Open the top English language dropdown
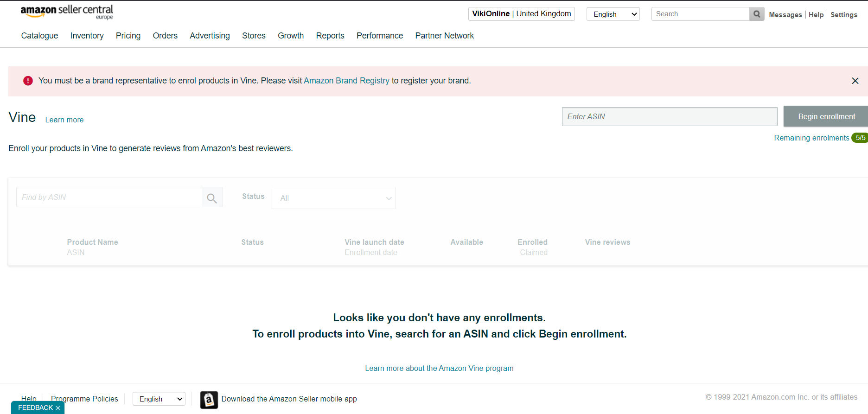 click(x=613, y=14)
